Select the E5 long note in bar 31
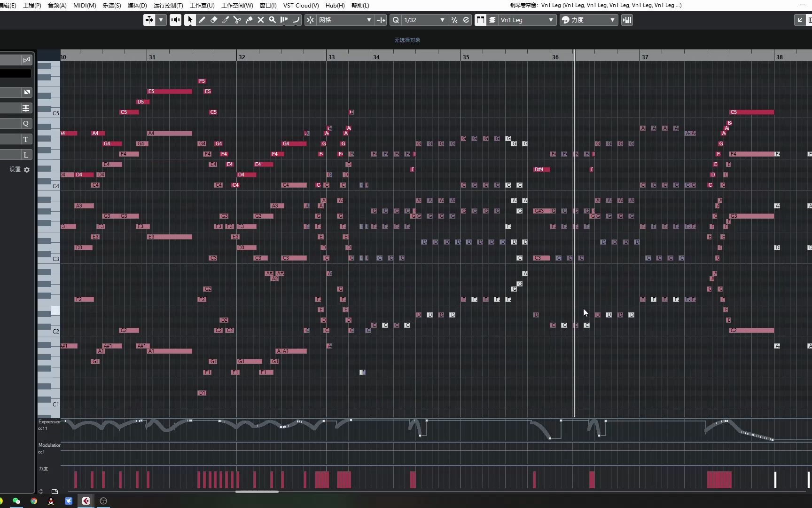 point(170,91)
